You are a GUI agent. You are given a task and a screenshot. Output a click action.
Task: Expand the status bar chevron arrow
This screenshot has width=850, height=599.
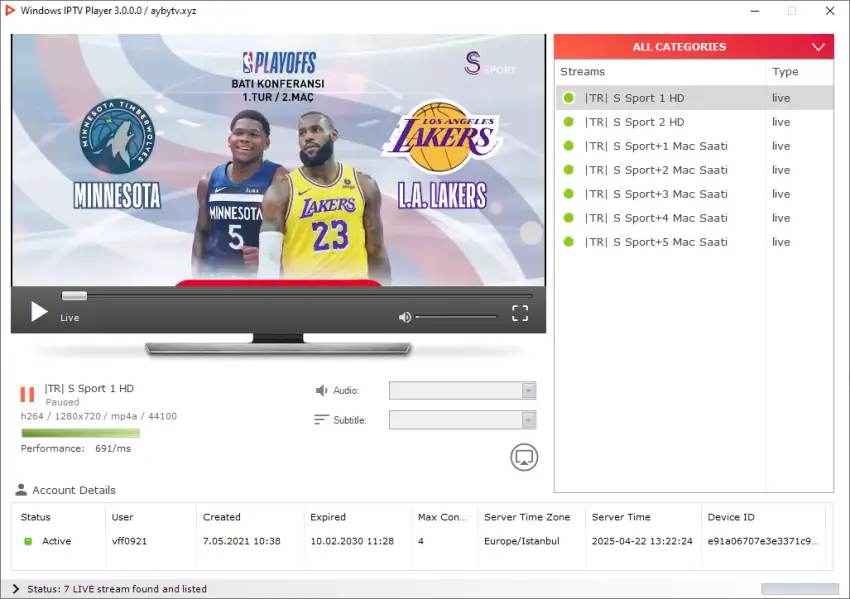coord(15,589)
